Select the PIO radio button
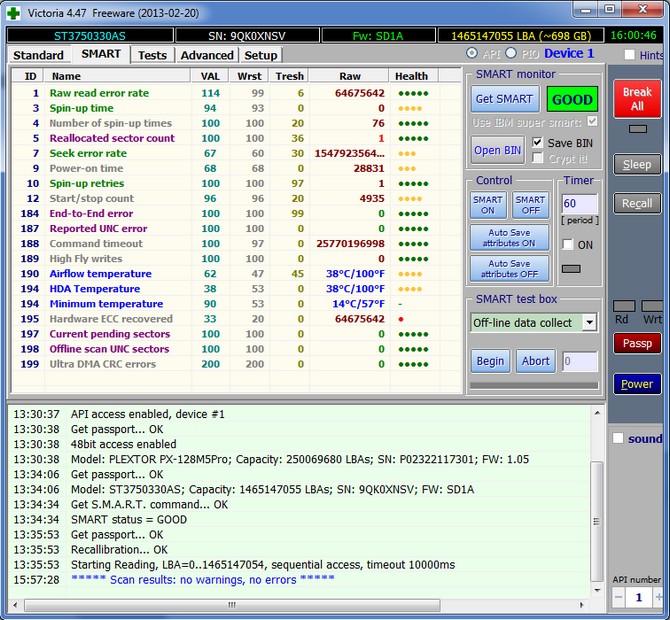Screen dimensions: 670x620 pos(511,53)
